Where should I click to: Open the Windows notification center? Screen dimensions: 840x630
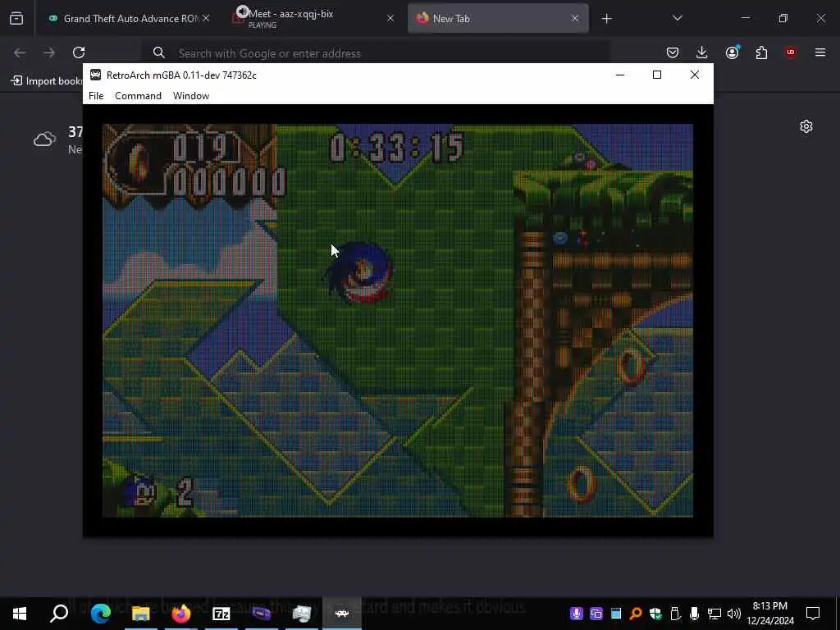click(x=813, y=614)
